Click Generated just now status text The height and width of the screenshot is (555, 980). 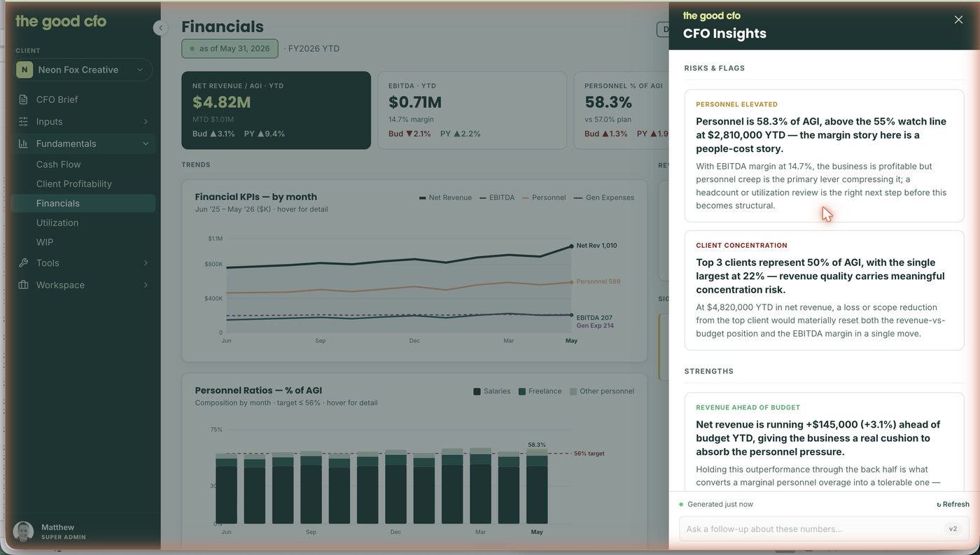pyautogui.click(x=720, y=504)
